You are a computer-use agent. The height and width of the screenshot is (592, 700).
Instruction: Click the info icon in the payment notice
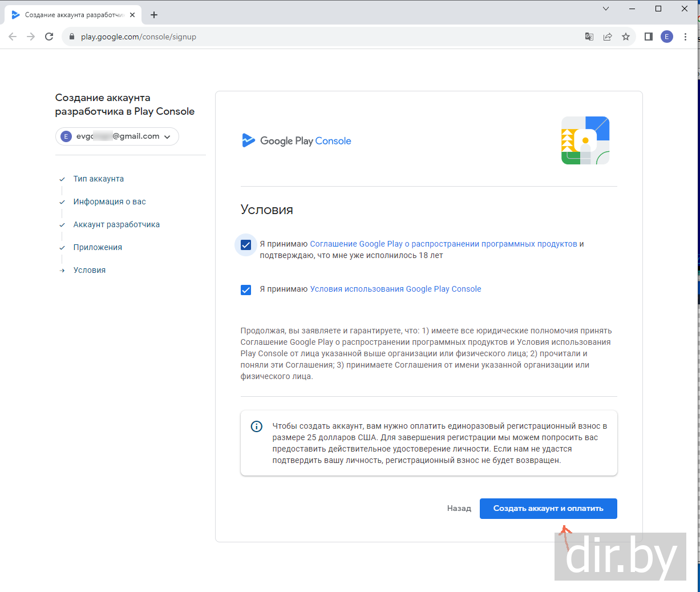257,426
